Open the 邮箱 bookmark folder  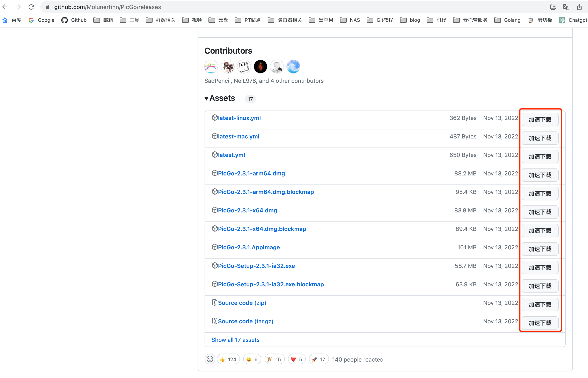tap(103, 20)
